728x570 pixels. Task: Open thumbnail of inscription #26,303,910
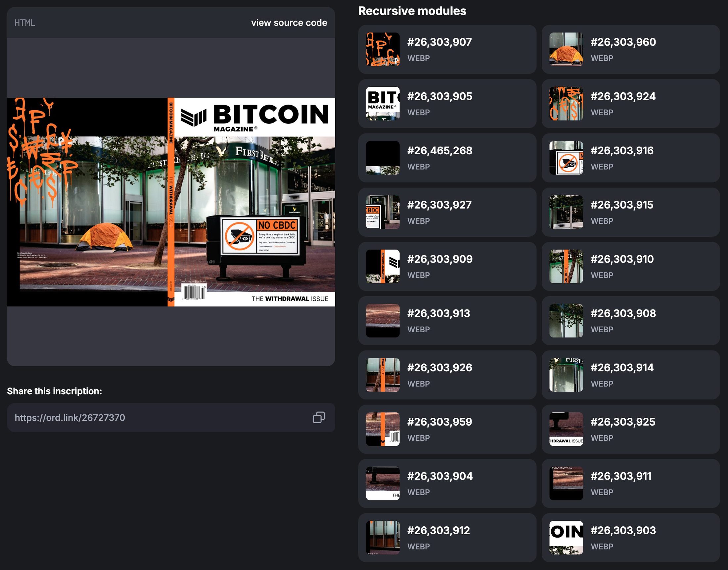[x=566, y=266]
